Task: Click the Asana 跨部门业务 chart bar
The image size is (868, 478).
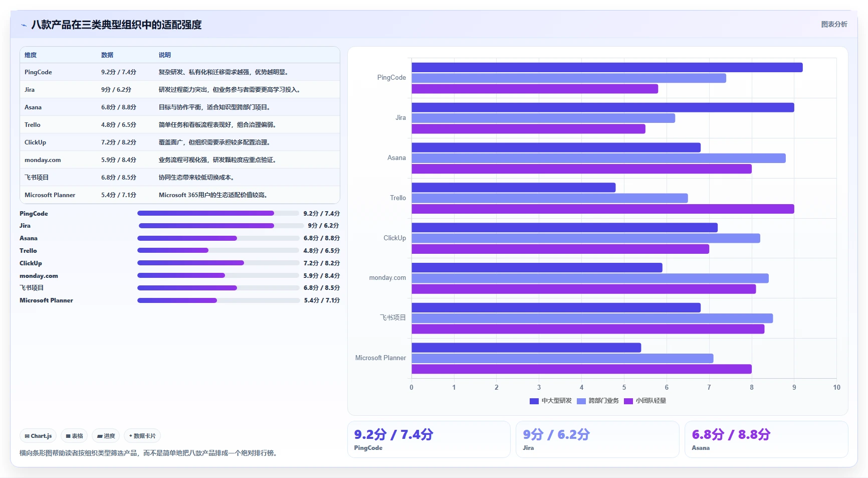Action: pos(598,158)
